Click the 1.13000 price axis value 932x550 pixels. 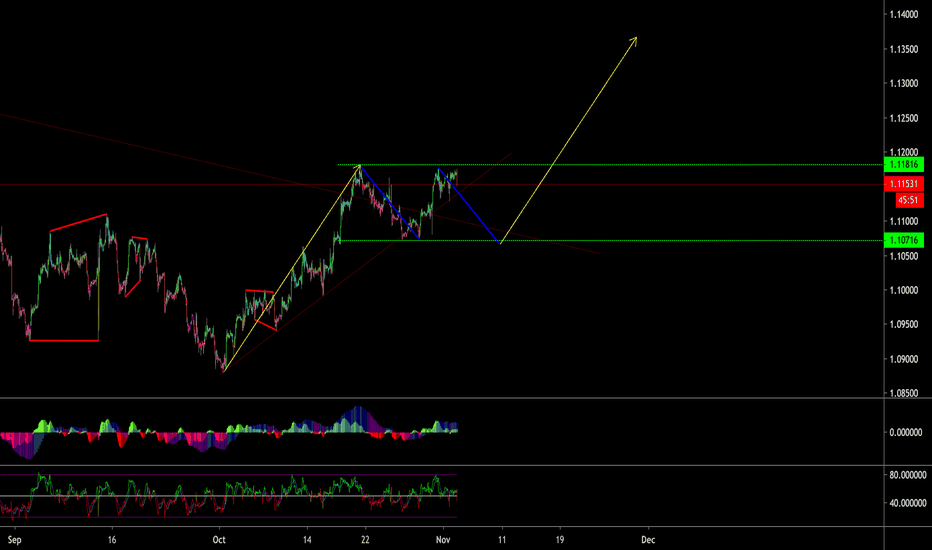click(903, 83)
